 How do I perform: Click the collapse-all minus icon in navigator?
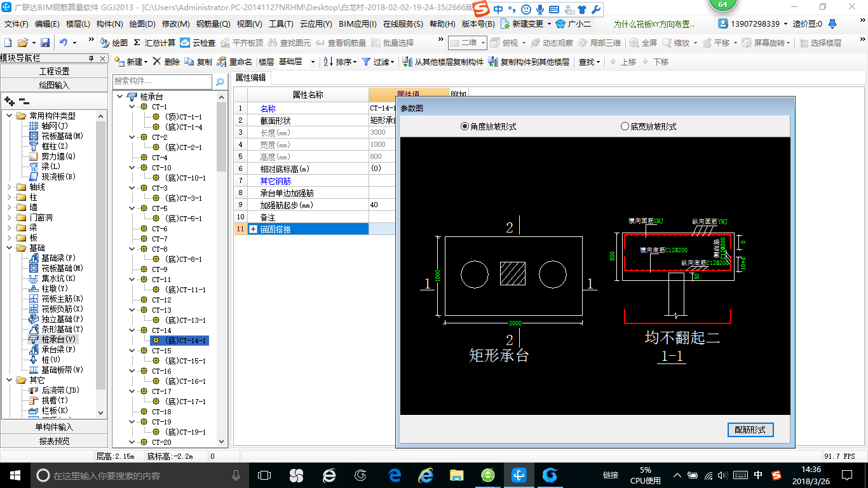point(24,100)
